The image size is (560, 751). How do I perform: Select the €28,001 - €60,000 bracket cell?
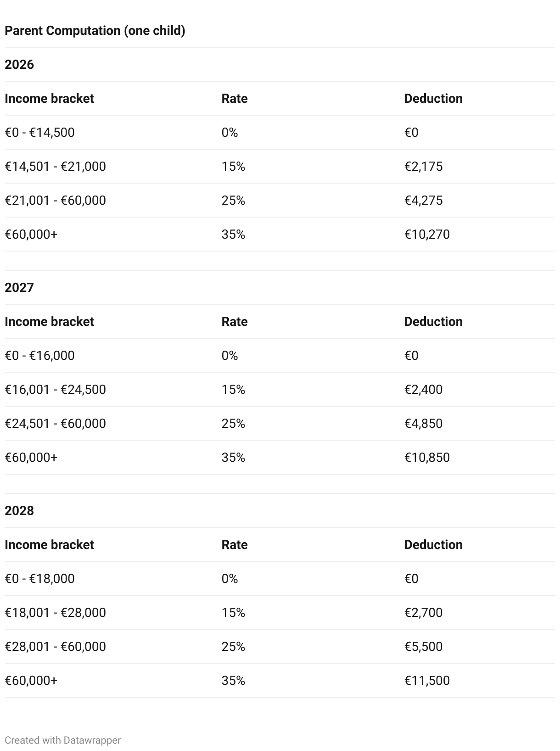click(x=55, y=646)
